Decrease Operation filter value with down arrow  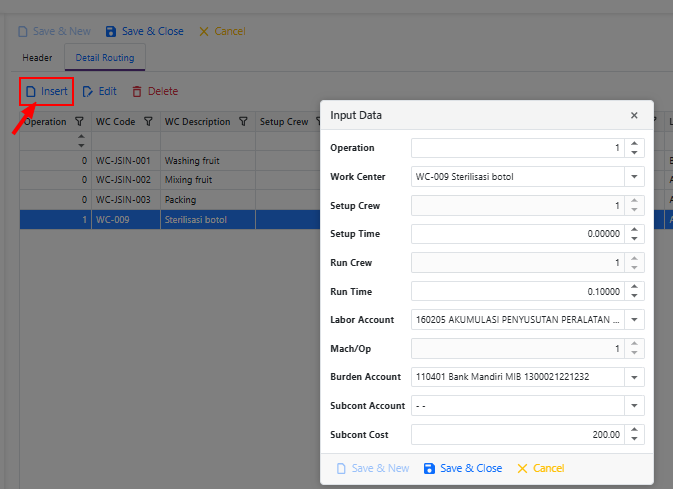point(81,145)
